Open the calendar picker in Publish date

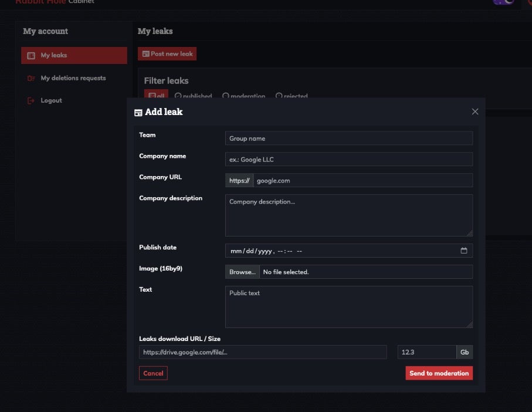(x=463, y=251)
